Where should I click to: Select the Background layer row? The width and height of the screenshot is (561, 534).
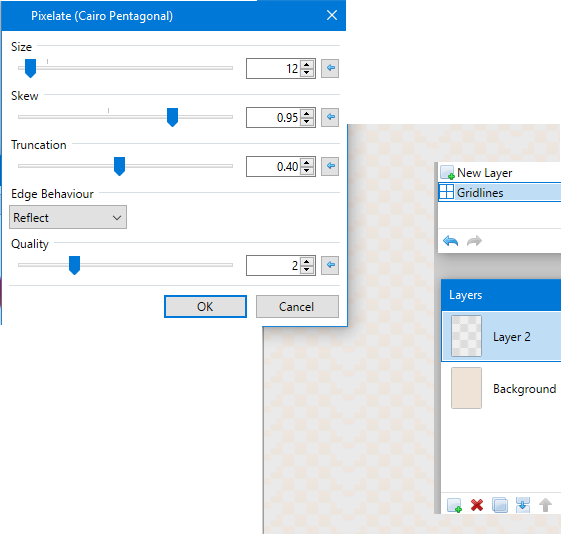click(501, 388)
